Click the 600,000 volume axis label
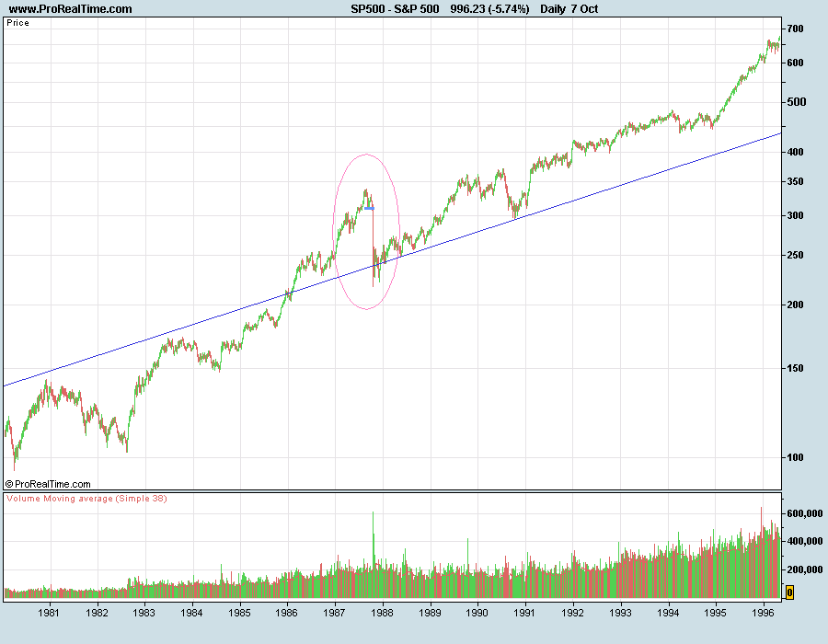This screenshot has height=644, width=828. tap(805, 513)
